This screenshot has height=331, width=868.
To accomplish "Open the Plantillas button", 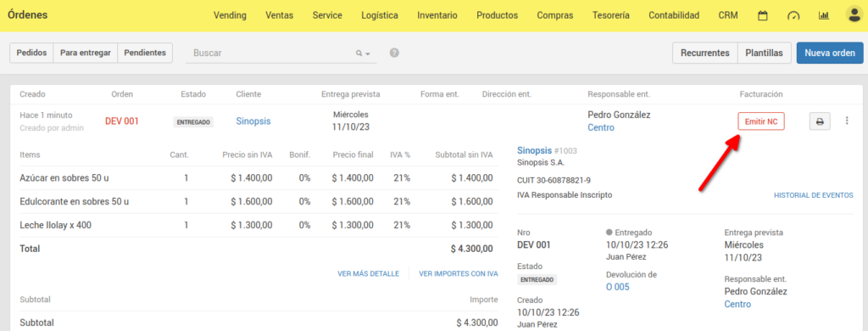I will (764, 53).
